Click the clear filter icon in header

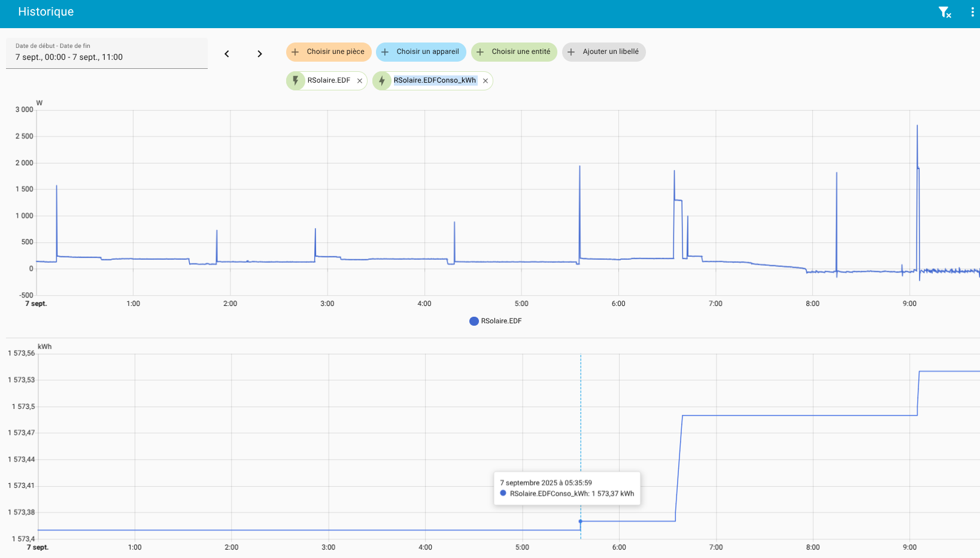coord(944,12)
